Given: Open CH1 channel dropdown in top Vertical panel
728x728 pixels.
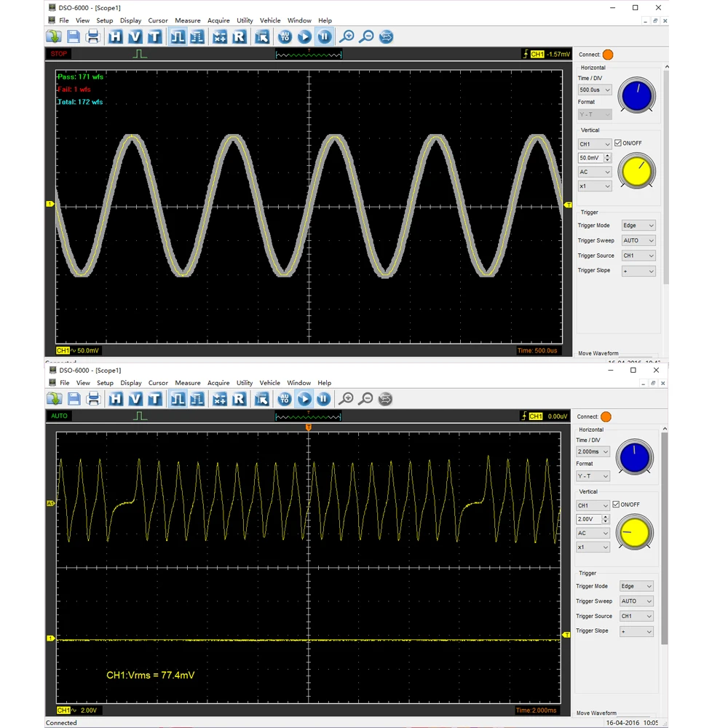Looking at the screenshot, I should (595, 144).
